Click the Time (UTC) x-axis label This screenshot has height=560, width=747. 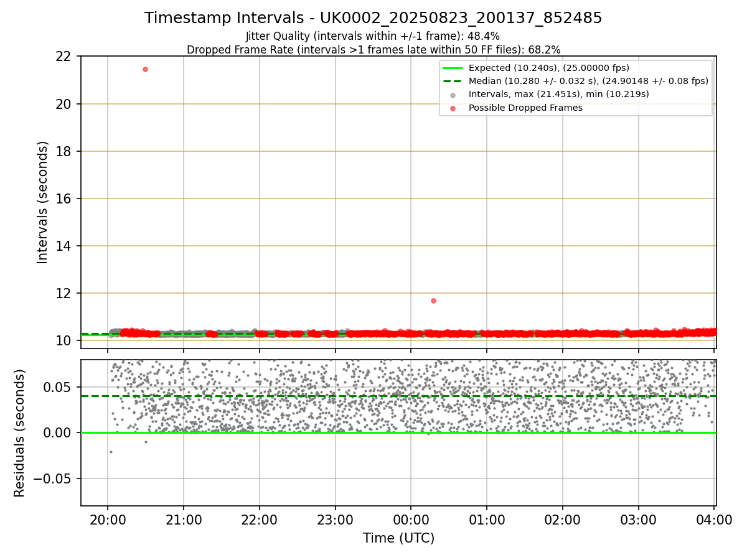(398, 538)
